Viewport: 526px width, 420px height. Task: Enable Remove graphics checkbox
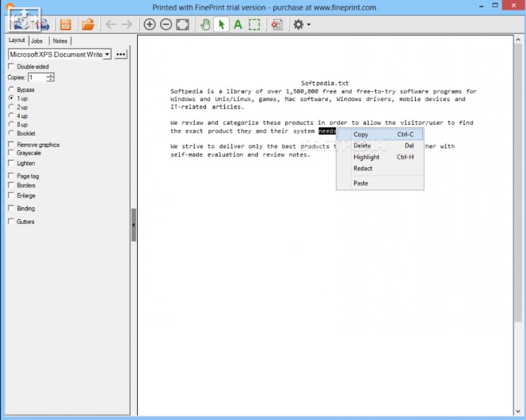[x=11, y=144]
